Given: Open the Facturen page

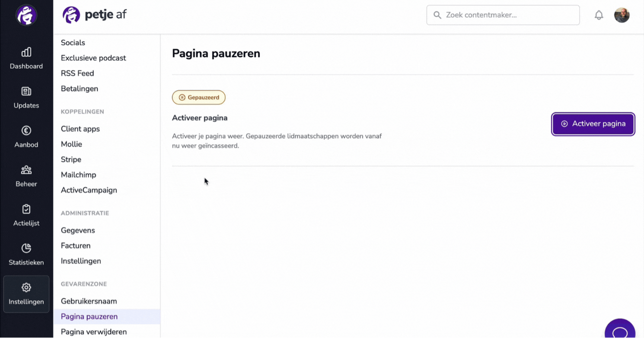Looking at the screenshot, I should 76,246.
